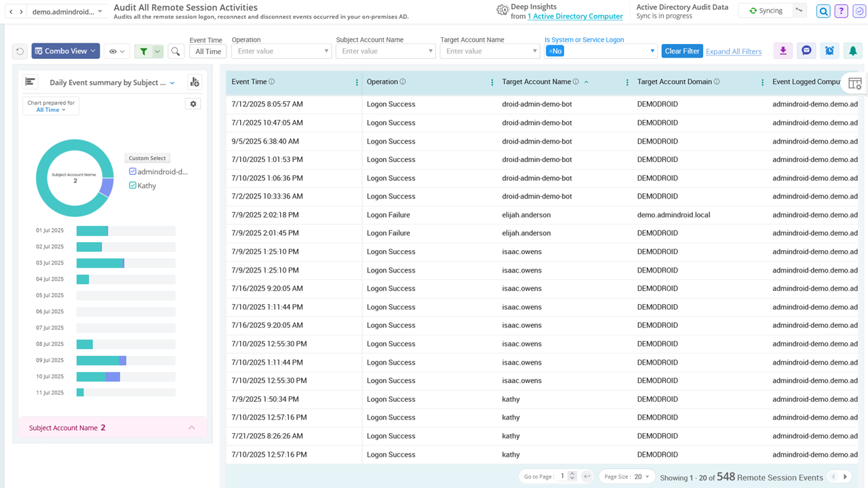
Task: Open the Operation column options menu
Action: 491,81
